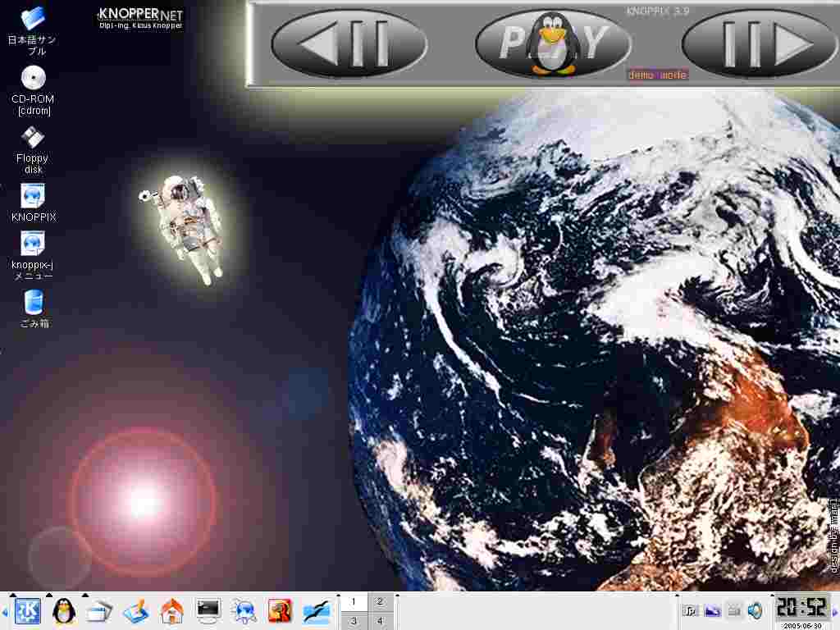Open the Knoppix penguin menu in panel
The width and height of the screenshot is (840, 630).
click(x=63, y=611)
